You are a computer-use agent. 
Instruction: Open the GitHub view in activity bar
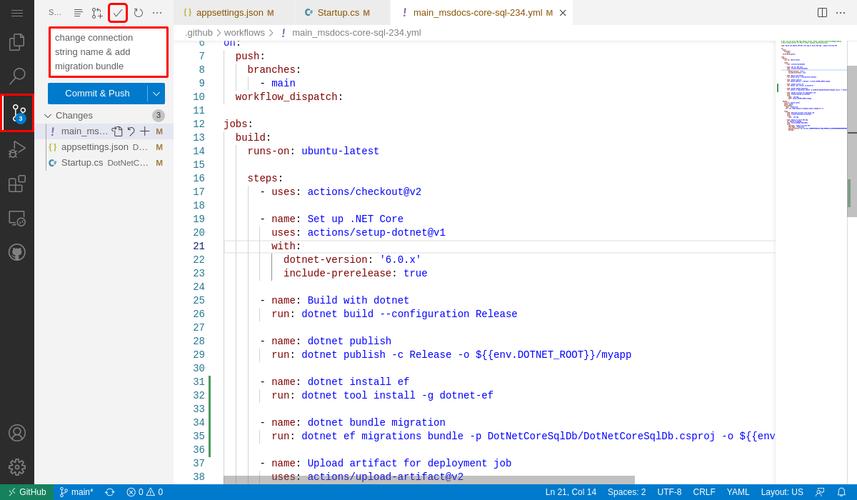(x=17, y=252)
